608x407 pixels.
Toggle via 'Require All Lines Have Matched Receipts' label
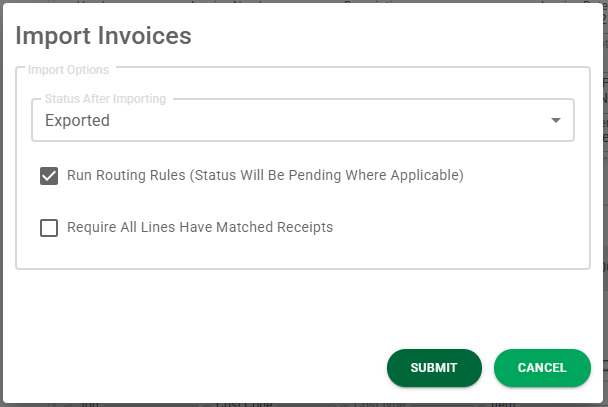(200, 227)
